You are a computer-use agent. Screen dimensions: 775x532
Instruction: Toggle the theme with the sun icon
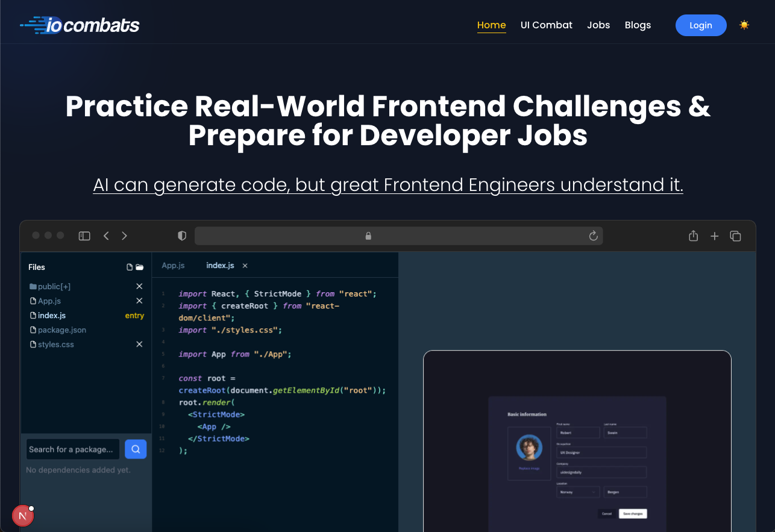pos(744,25)
